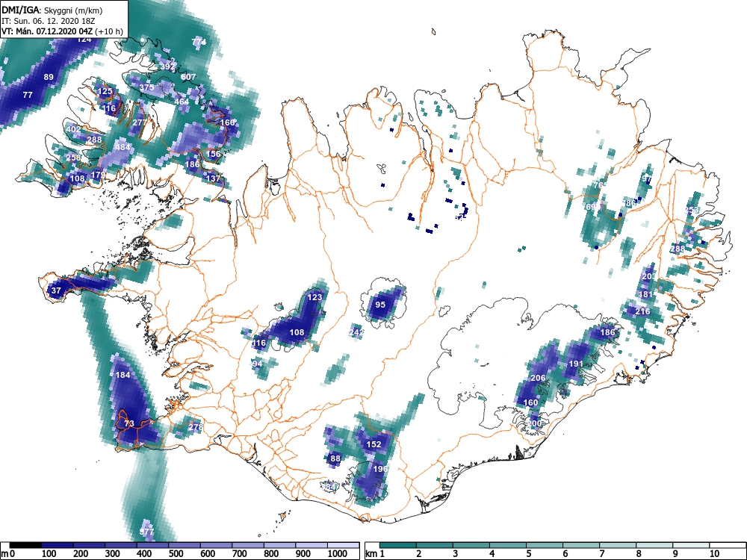The height and width of the screenshot is (560, 747).
Task: Click the '375' visibility value
Action: point(146,87)
